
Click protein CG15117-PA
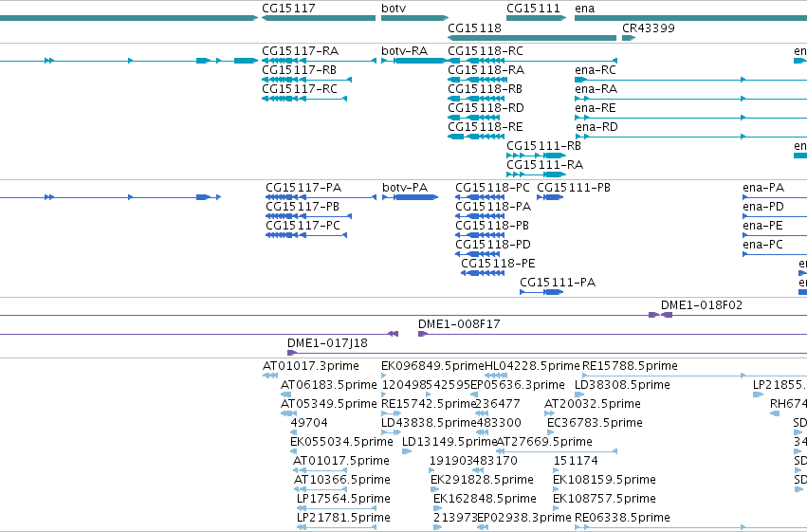321,197
